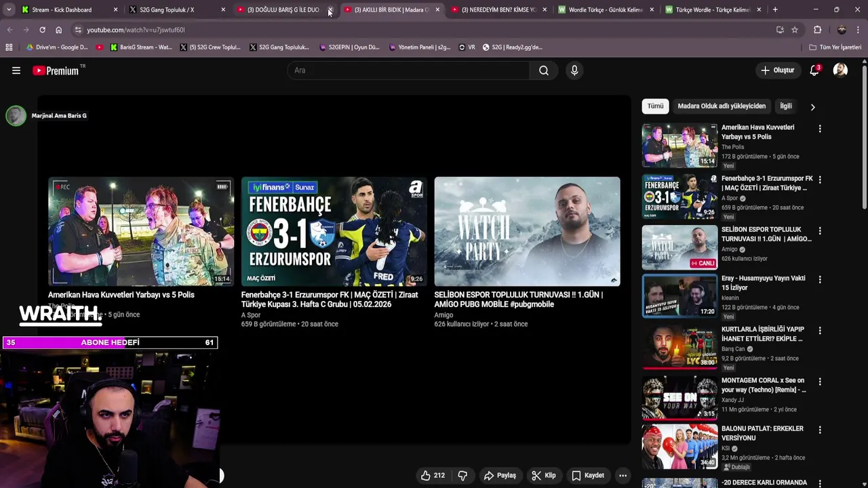Open options for BALONU PATLAT sidebar video
Viewport: 868px width, 488px height.
click(820, 430)
